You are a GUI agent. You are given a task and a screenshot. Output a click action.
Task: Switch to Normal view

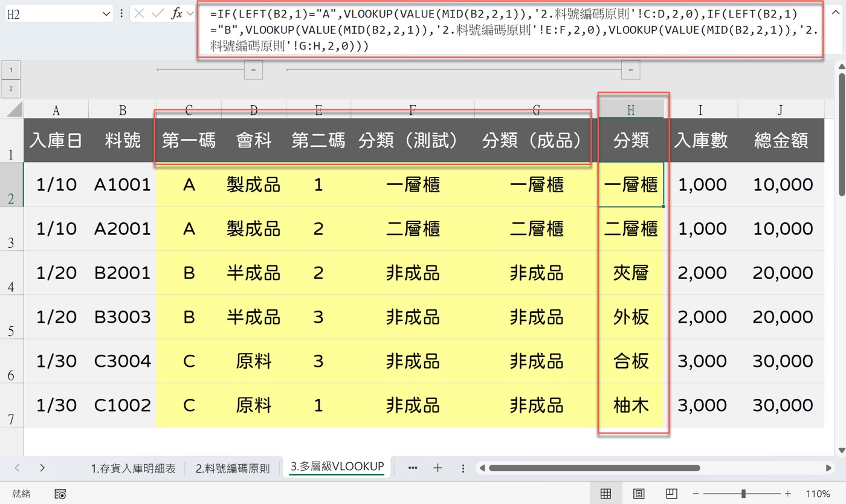pos(605,494)
